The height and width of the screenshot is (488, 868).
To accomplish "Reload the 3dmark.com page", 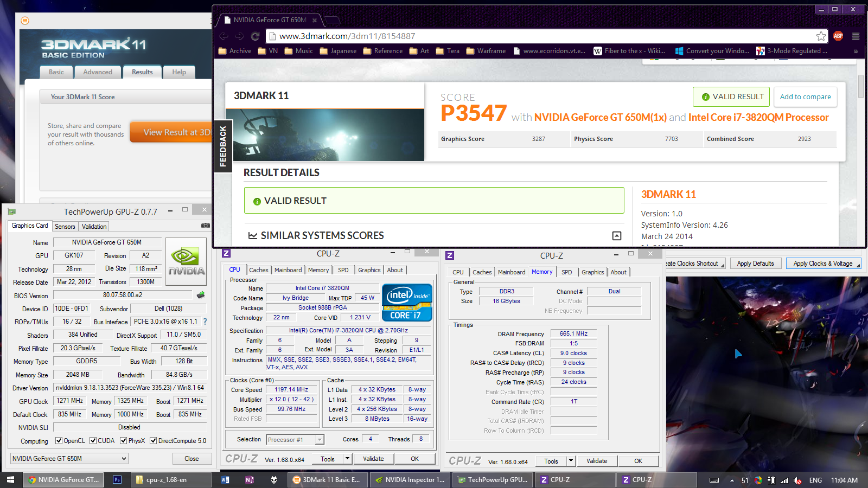I will (255, 36).
